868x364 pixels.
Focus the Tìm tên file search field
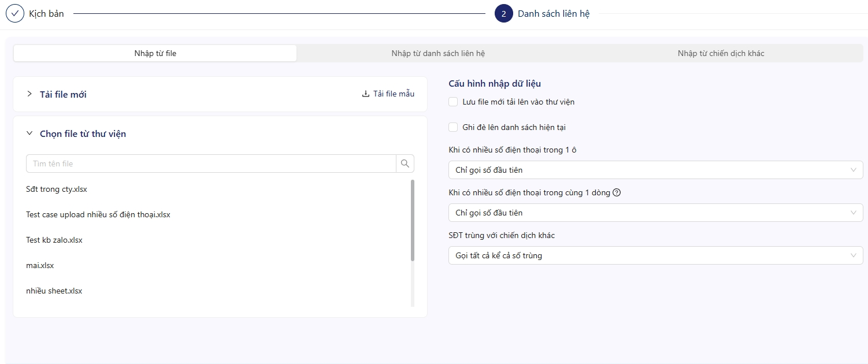click(211, 164)
